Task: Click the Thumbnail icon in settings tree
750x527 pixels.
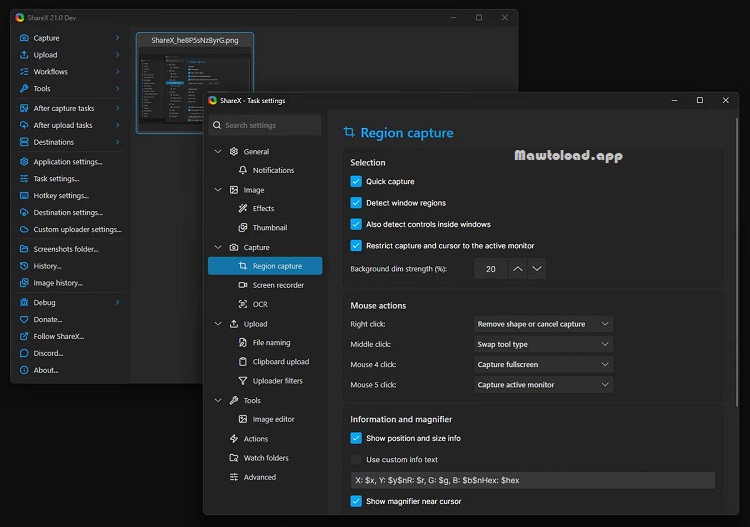Action: (x=243, y=228)
